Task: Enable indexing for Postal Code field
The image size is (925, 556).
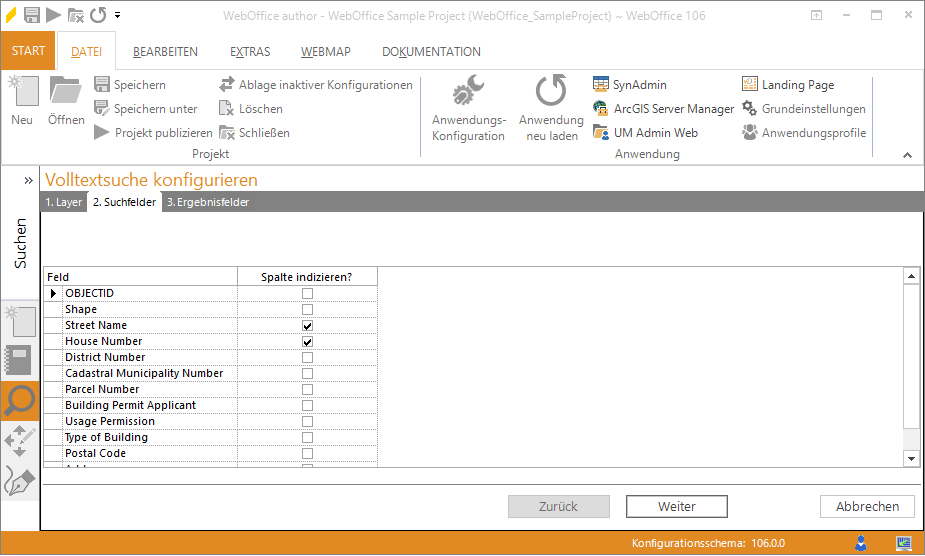Action: coord(307,454)
